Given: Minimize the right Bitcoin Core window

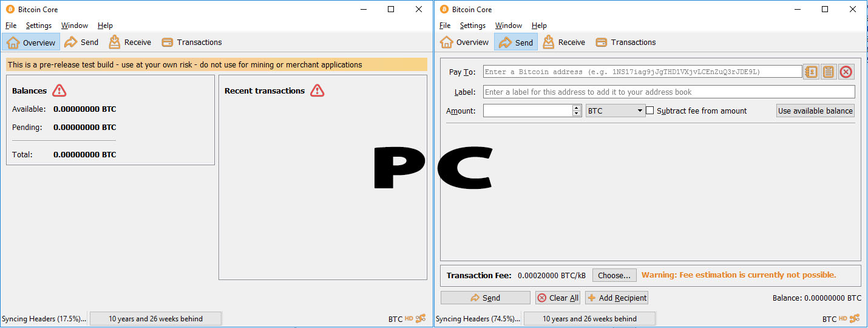Looking at the screenshot, I should 797,9.
